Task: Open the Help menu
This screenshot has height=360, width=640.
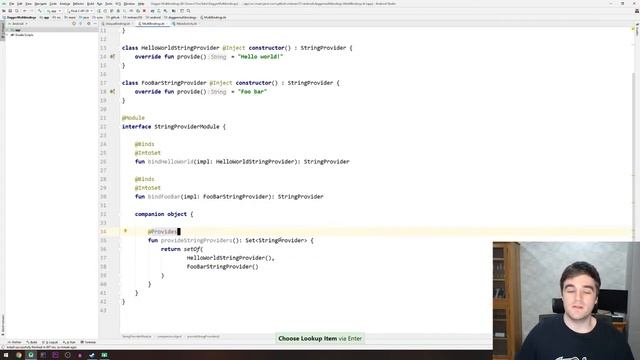Action: click(141, 4)
